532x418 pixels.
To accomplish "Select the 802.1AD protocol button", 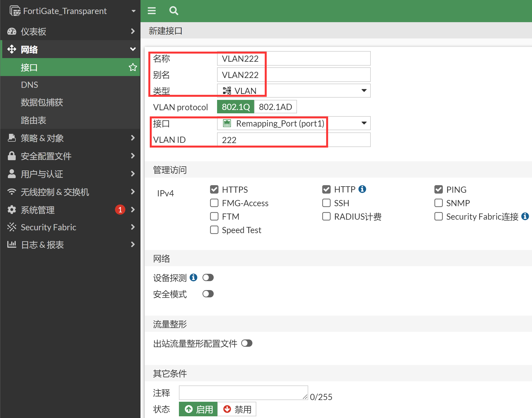I will pyautogui.click(x=275, y=107).
